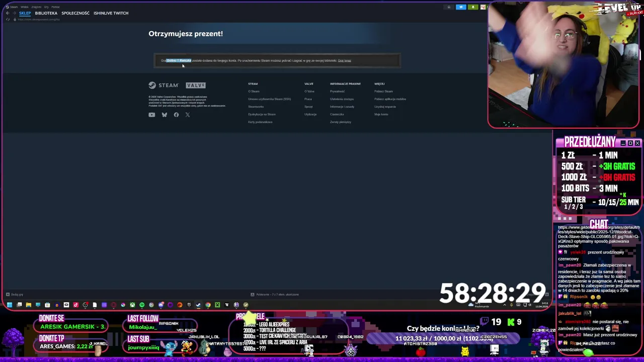Click the Valve logo in footer
This screenshot has height=362, width=644.
pyautogui.click(x=196, y=85)
